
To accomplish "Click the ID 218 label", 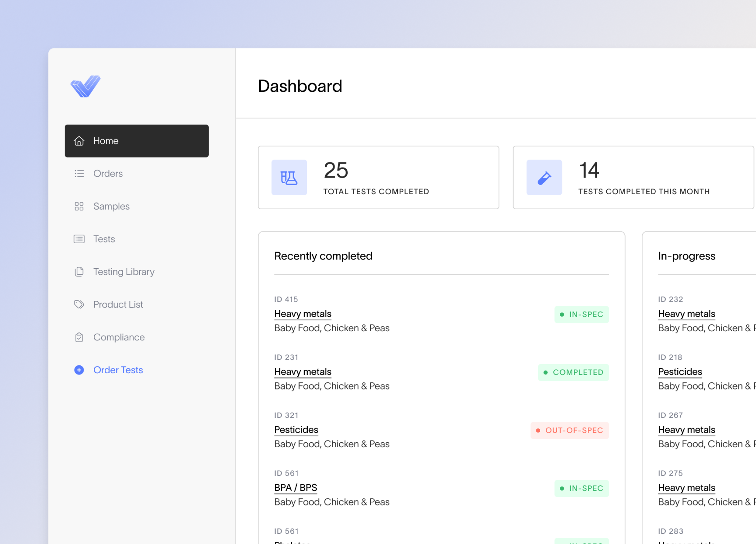I will [x=670, y=357].
